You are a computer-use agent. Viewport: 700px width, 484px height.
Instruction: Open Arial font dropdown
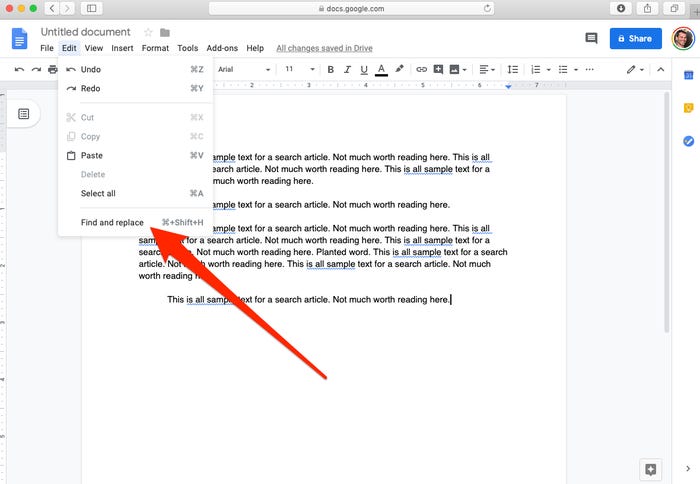pos(244,69)
